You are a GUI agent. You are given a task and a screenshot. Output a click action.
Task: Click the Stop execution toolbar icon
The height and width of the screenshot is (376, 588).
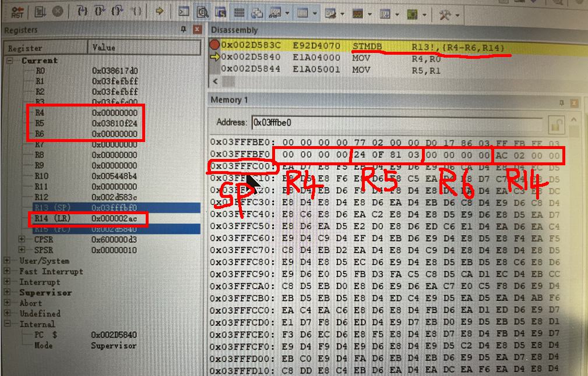point(57,12)
